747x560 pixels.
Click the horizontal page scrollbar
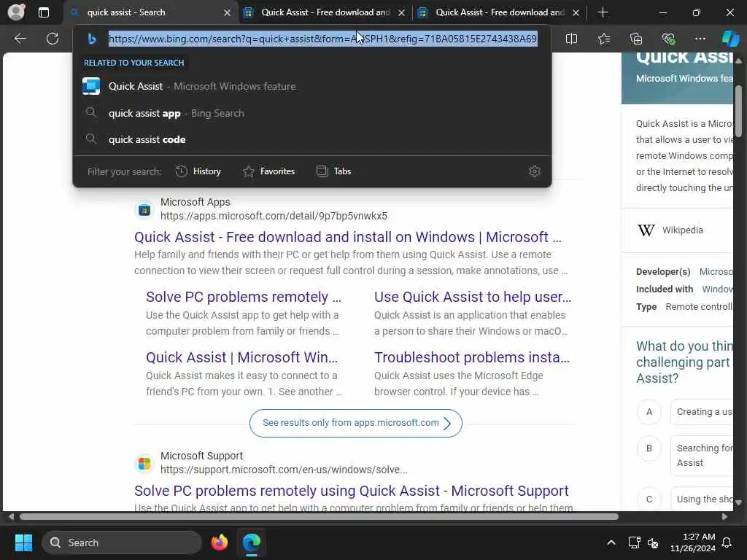320,517
